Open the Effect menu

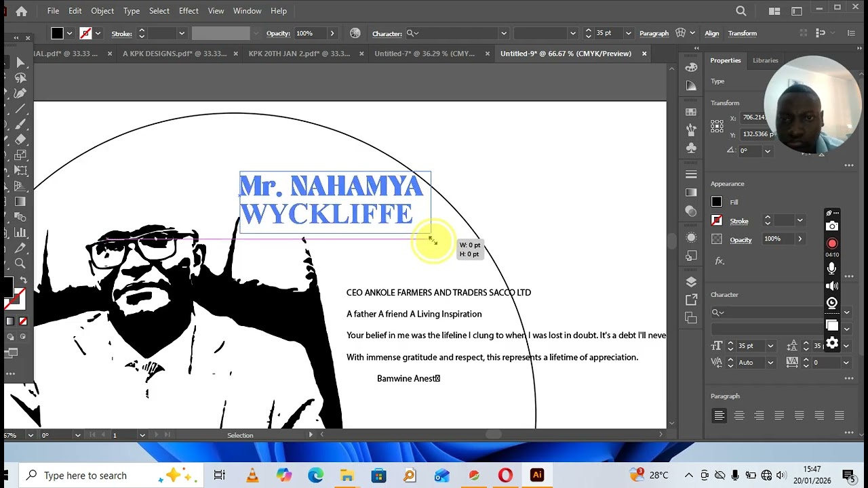[x=189, y=11]
